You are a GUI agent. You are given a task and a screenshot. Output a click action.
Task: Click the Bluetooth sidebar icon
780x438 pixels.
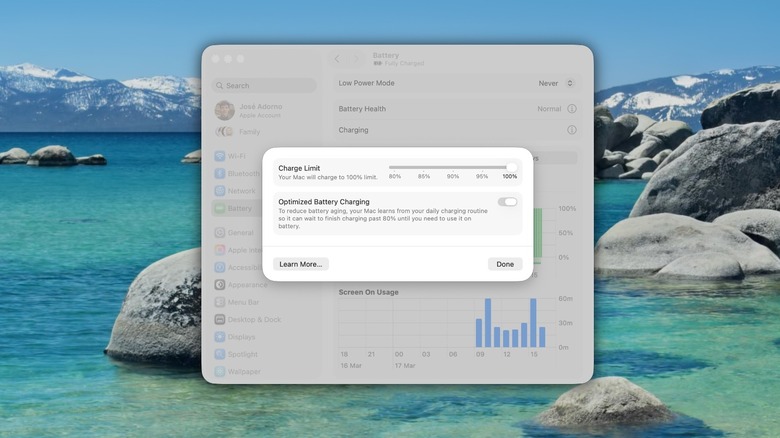point(220,174)
